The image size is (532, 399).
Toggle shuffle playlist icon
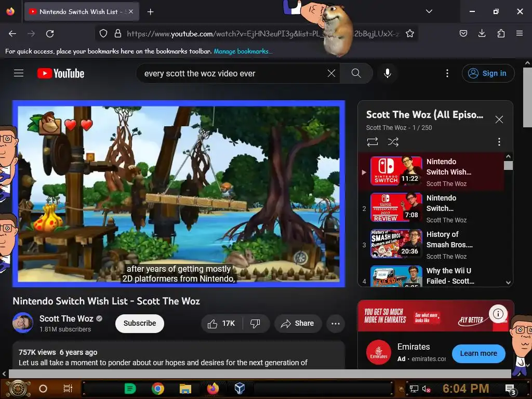(x=393, y=142)
